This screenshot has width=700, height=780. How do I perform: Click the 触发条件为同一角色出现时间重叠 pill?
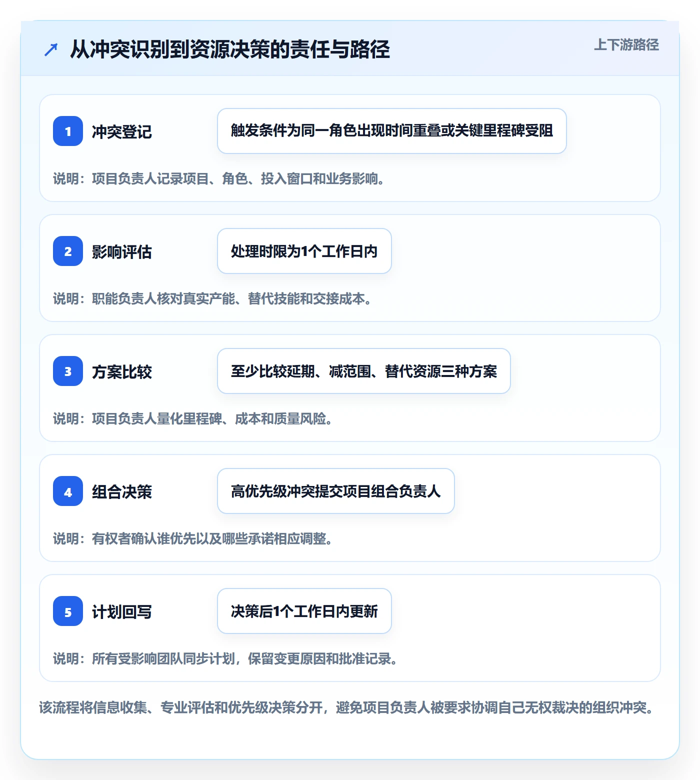[392, 131]
